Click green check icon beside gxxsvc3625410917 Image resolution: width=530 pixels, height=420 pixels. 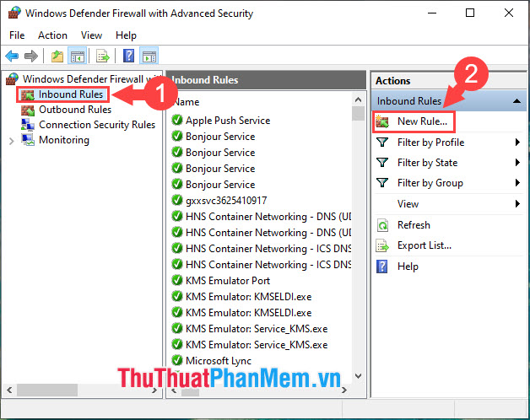(177, 200)
